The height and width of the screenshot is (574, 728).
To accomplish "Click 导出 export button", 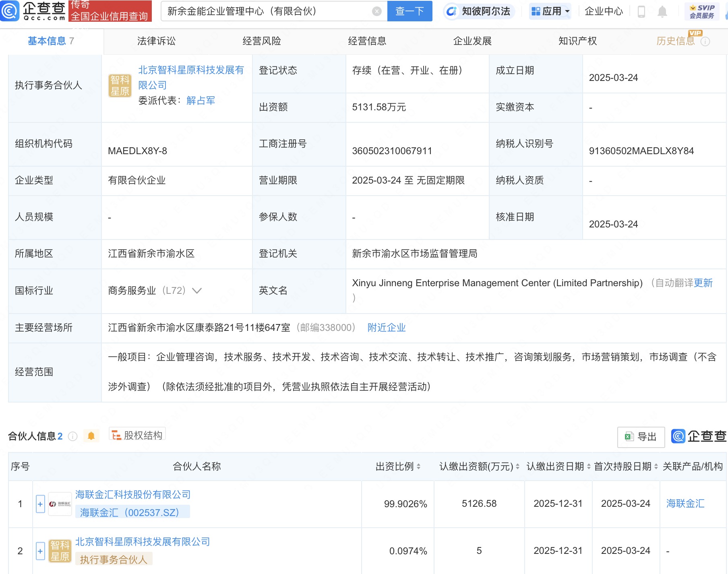I will (x=641, y=437).
